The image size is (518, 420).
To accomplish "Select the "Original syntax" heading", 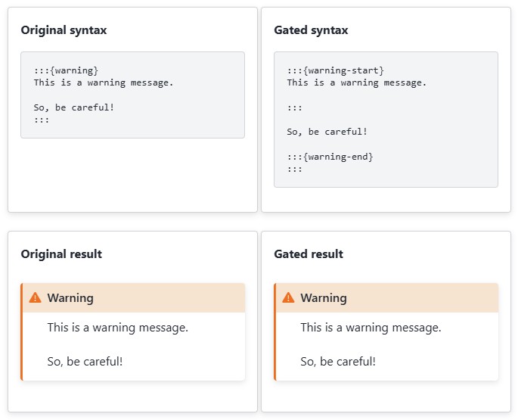I will [64, 30].
